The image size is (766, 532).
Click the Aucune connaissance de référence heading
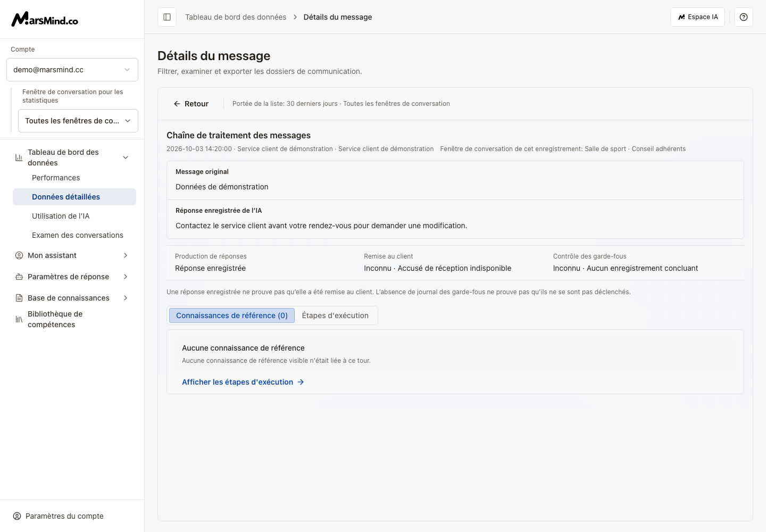[243, 348]
